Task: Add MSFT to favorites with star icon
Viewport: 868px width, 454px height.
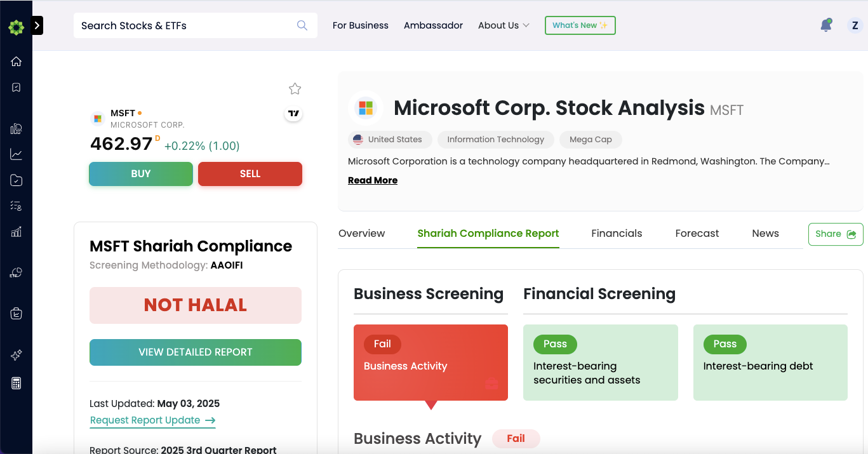Action: (x=295, y=89)
